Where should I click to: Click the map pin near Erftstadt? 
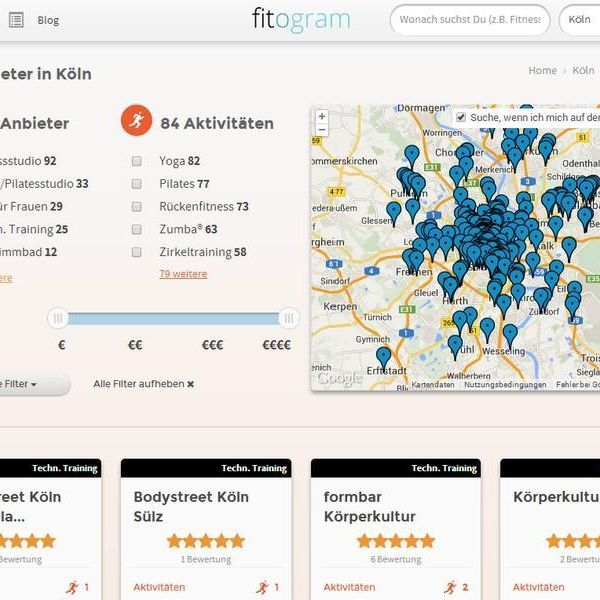[383, 357]
